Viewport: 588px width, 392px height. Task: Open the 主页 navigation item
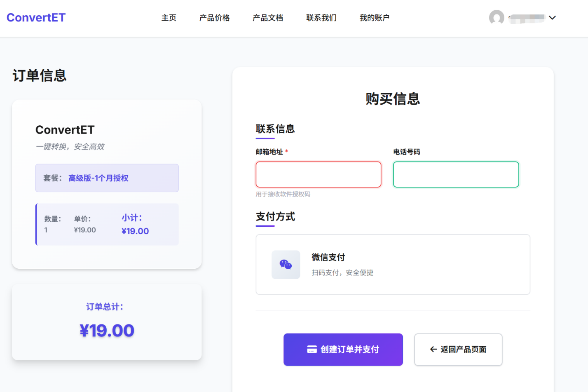coord(169,18)
